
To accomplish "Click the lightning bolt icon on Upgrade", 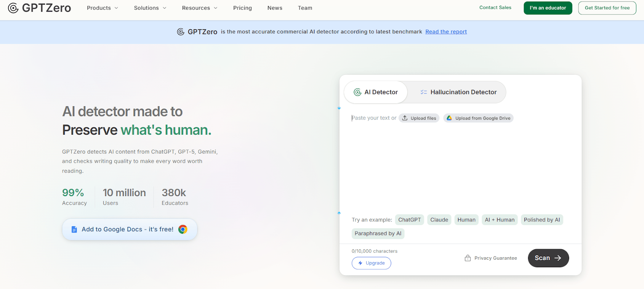I will [x=360, y=263].
